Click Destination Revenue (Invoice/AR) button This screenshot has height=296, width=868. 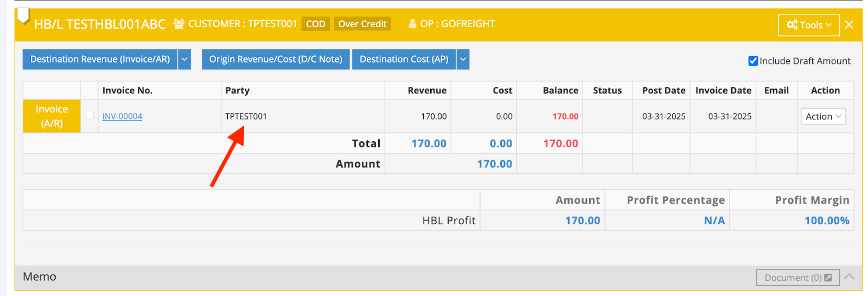click(100, 59)
